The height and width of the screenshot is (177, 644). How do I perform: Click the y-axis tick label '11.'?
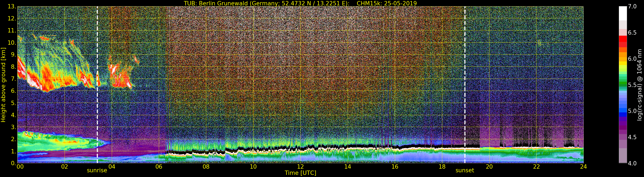(12, 31)
